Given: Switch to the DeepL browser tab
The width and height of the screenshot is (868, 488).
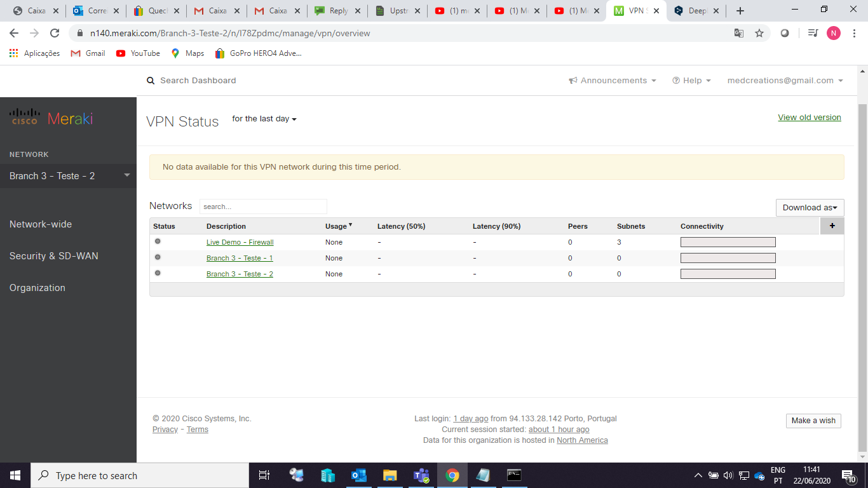Looking at the screenshot, I should (x=696, y=11).
